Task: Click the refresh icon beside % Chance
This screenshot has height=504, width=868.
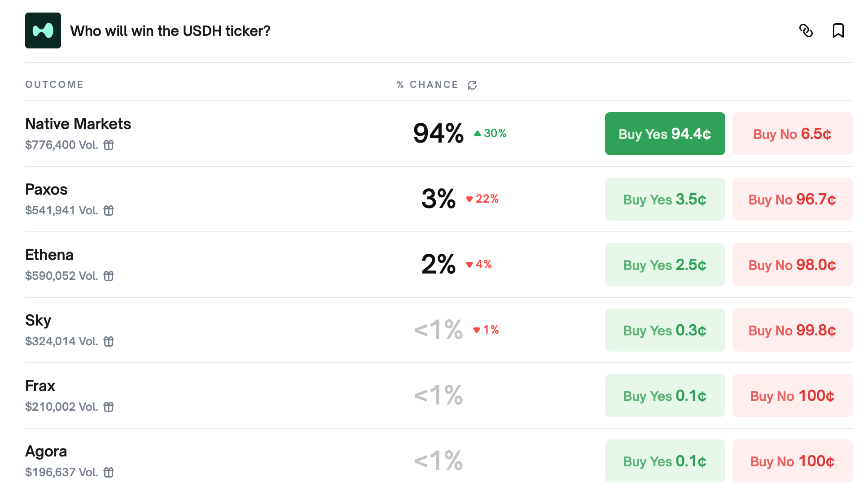Action: 472,85
